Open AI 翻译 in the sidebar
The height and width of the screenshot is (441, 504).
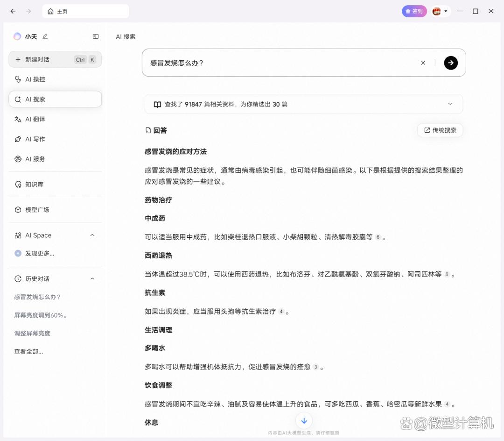35,119
